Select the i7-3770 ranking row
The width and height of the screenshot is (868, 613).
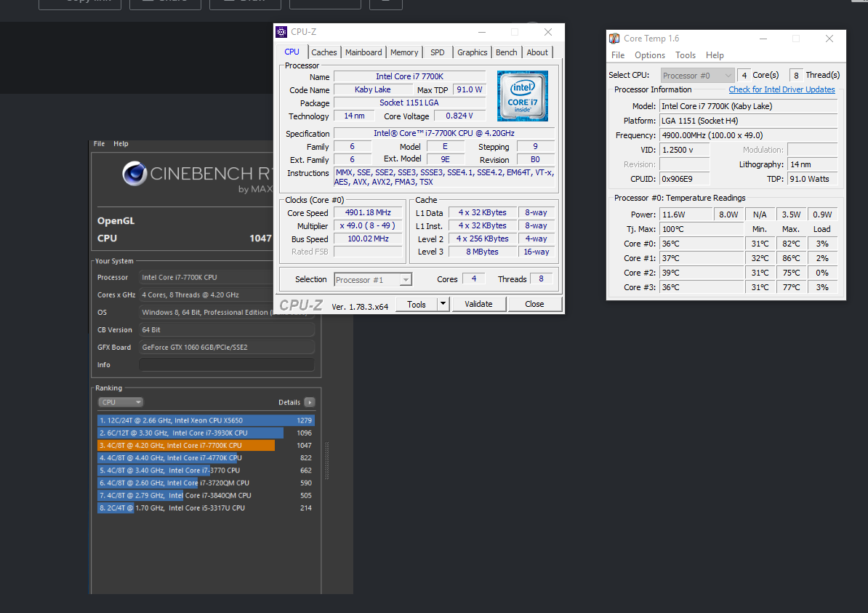[206, 470]
